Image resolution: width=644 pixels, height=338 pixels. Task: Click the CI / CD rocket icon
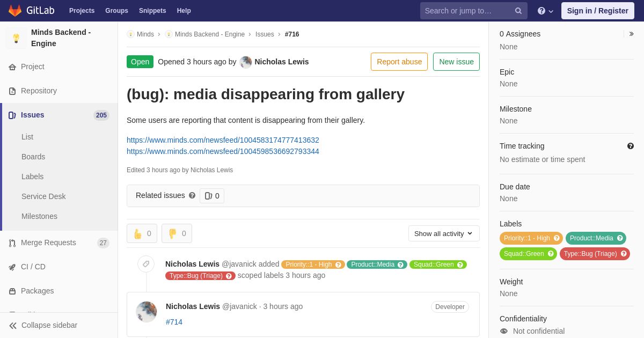tap(12, 267)
